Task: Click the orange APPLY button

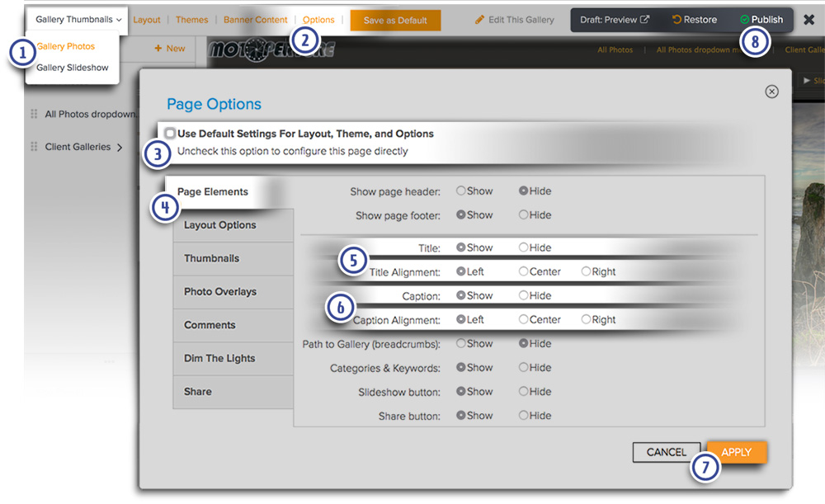Action: pos(737,452)
